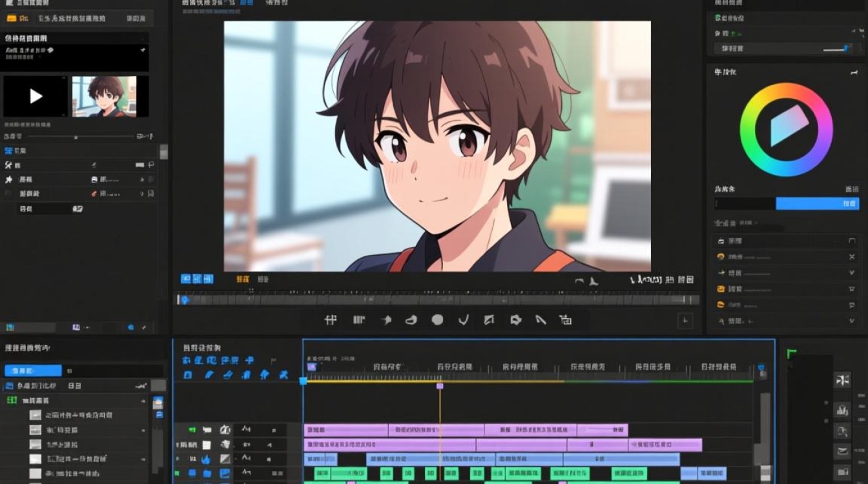868x484 pixels.
Task: Expand the third effects row with its chevron
Action: pos(852,273)
